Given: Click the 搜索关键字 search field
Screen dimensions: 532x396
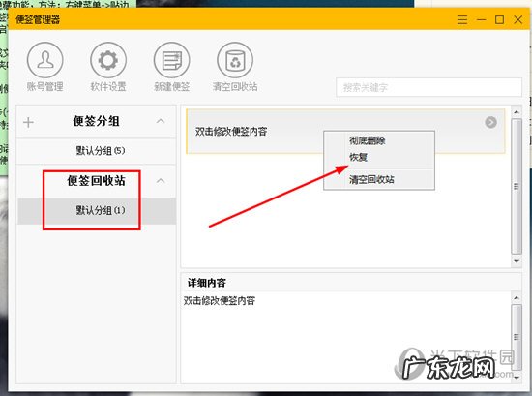Looking at the screenshot, I should [429, 87].
